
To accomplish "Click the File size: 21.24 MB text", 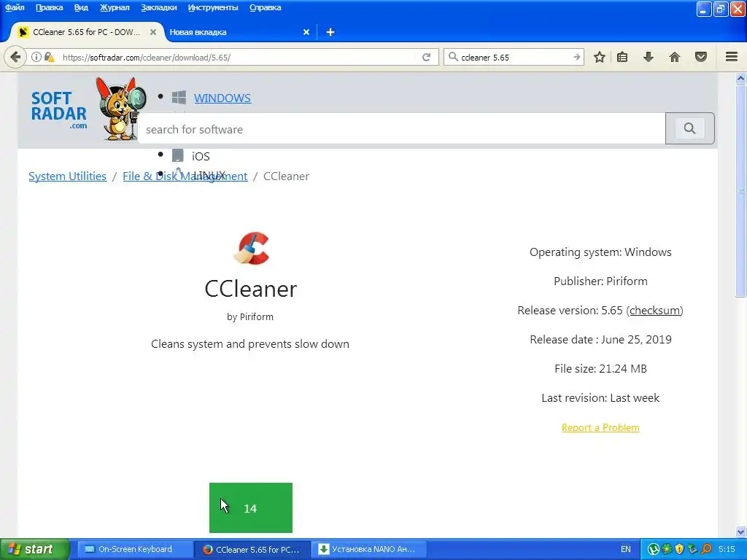I will click(x=600, y=368).
